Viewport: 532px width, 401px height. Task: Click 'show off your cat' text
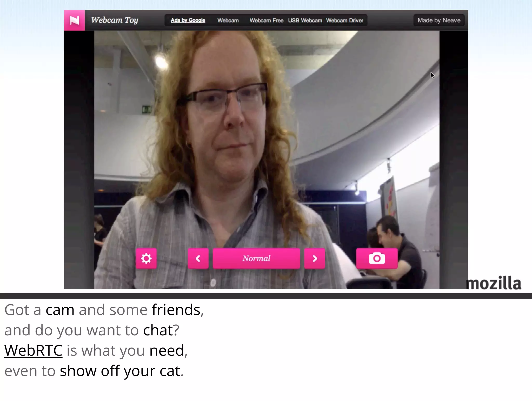pyautogui.click(x=120, y=371)
